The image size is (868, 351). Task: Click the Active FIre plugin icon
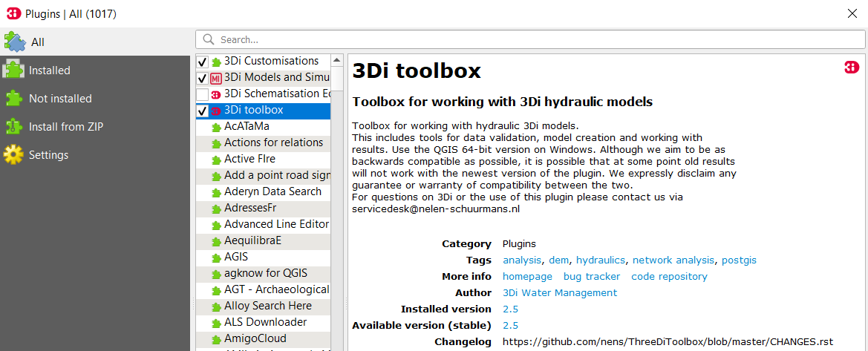click(x=216, y=160)
